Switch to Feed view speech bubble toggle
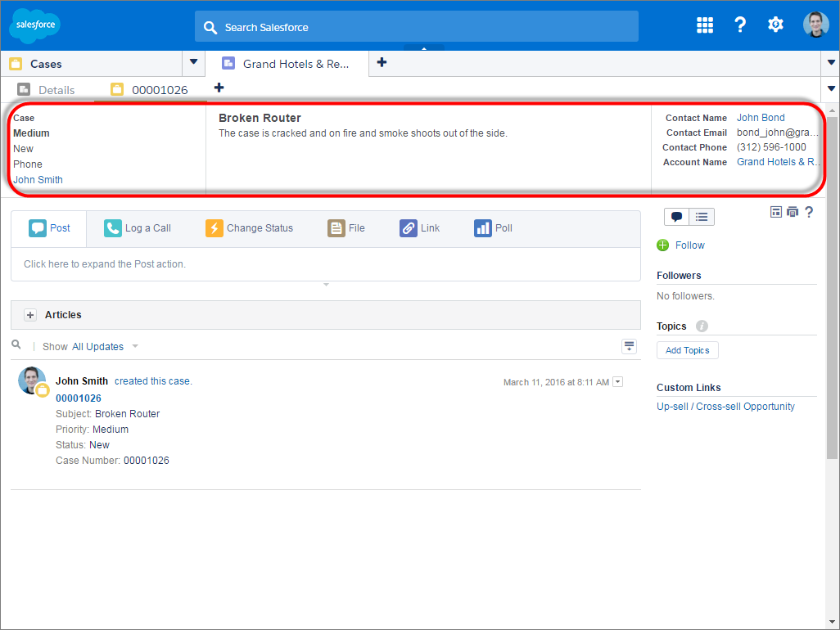Screen dimensions: 840x630 (x=676, y=217)
